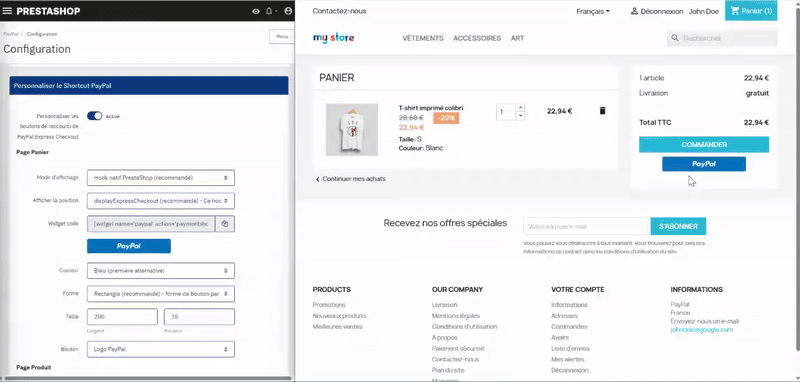
Task: Open the Avoirs footer link
Action: (560, 338)
